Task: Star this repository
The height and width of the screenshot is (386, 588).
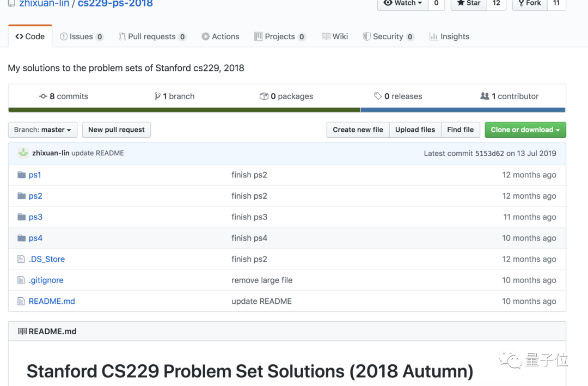Action: [x=469, y=3]
